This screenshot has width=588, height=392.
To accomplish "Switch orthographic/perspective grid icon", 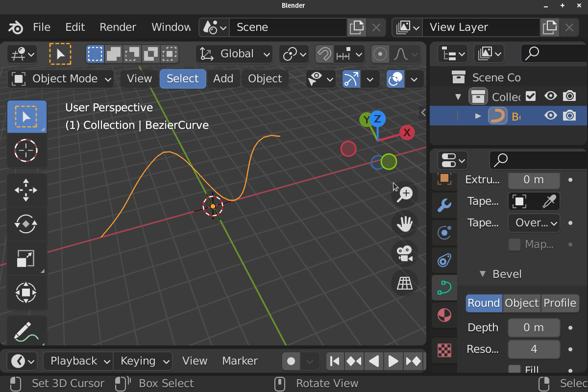I will pyautogui.click(x=405, y=283).
